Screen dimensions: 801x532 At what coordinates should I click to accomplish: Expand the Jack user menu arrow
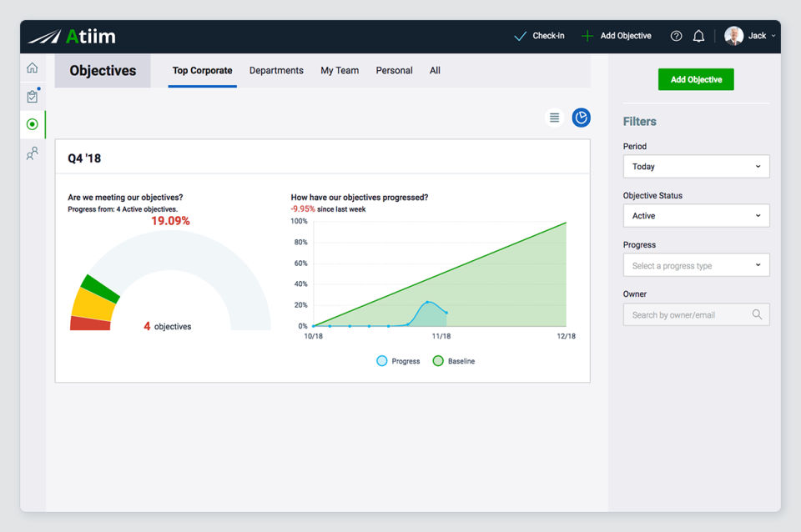coord(773,36)
